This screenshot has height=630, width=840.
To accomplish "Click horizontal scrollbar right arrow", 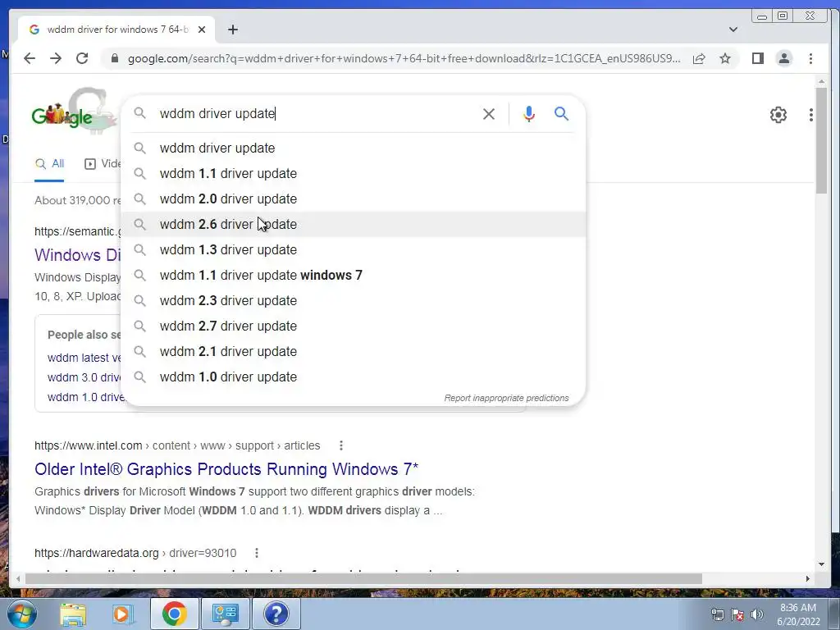I will 807,578.
